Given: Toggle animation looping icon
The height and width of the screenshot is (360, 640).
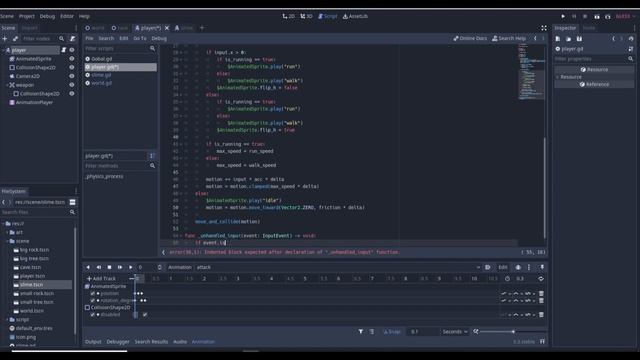Looking at the screenshot, I should 541,279.
